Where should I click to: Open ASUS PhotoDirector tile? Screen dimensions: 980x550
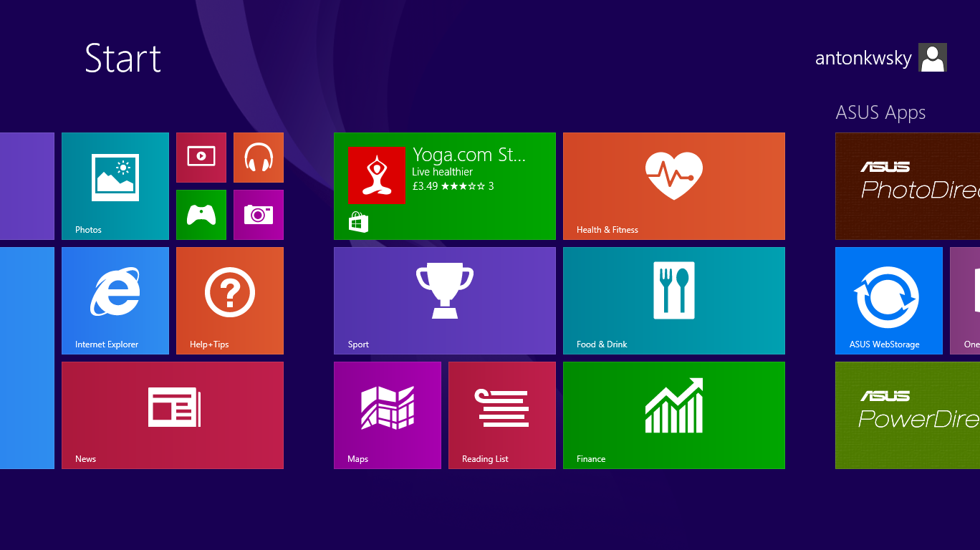[x=908, y=186]
